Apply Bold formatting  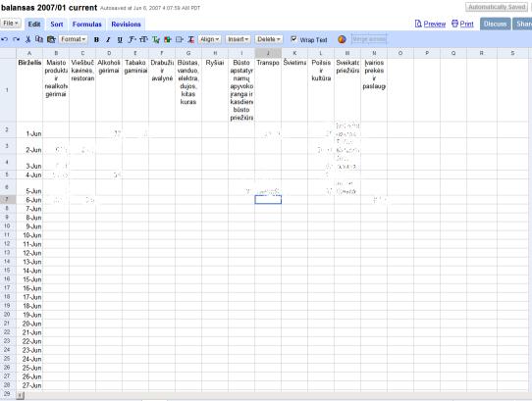click(x=96, y=39)
